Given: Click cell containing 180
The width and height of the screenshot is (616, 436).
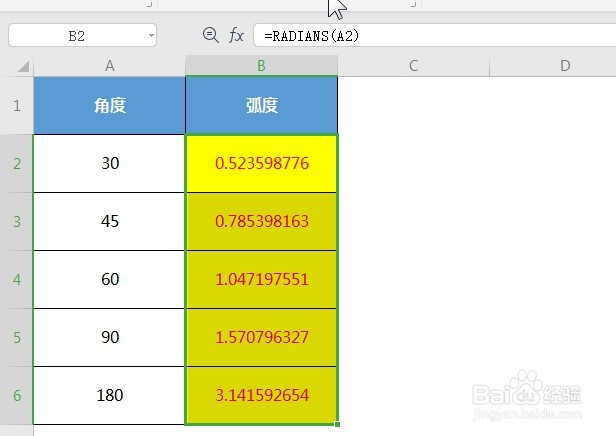Looking at the screenshot, I should (x=110, y=396).
